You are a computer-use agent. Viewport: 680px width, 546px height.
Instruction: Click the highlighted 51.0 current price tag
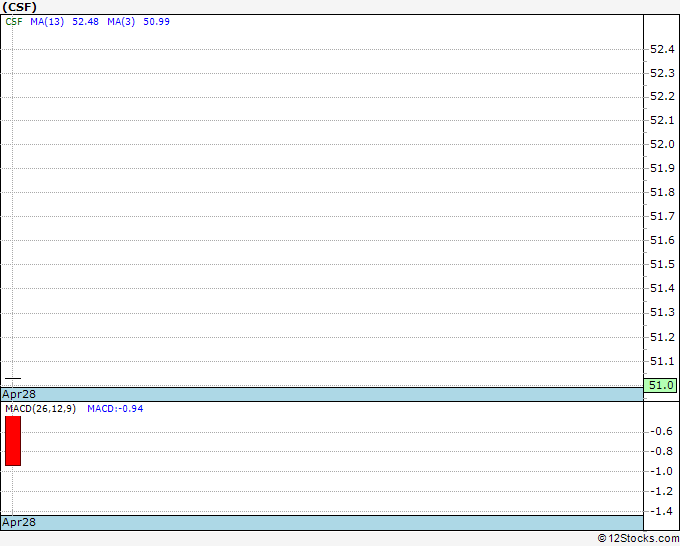[x=660, y=385]
